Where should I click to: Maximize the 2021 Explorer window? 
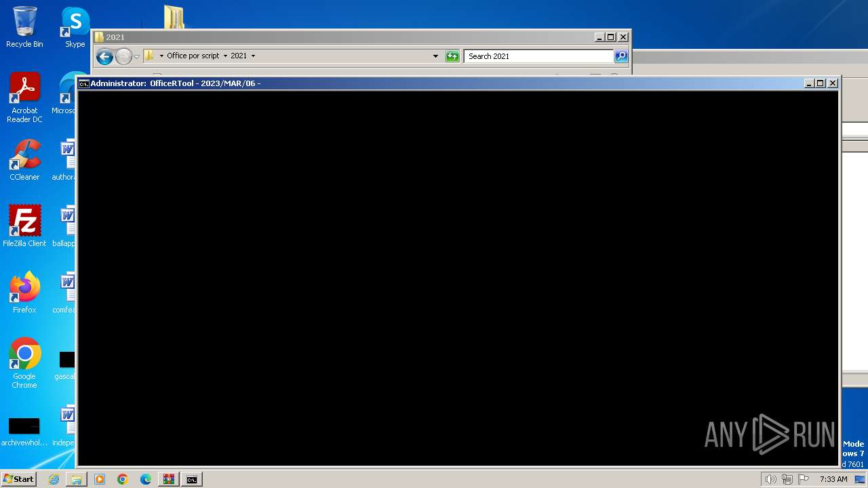611,37
